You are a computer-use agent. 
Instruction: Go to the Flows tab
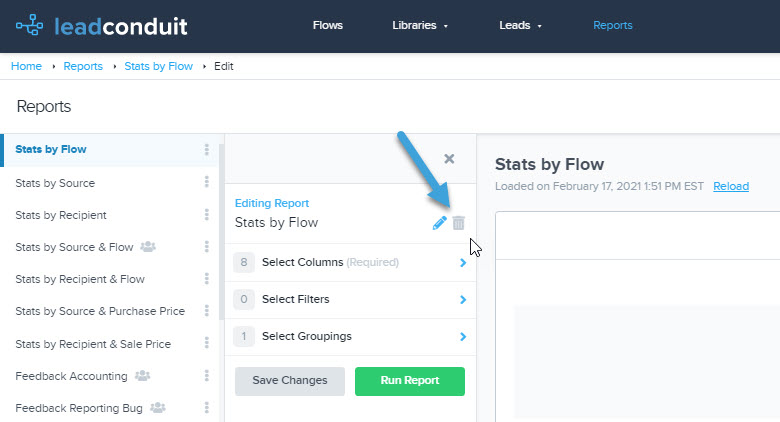(329, 26)
